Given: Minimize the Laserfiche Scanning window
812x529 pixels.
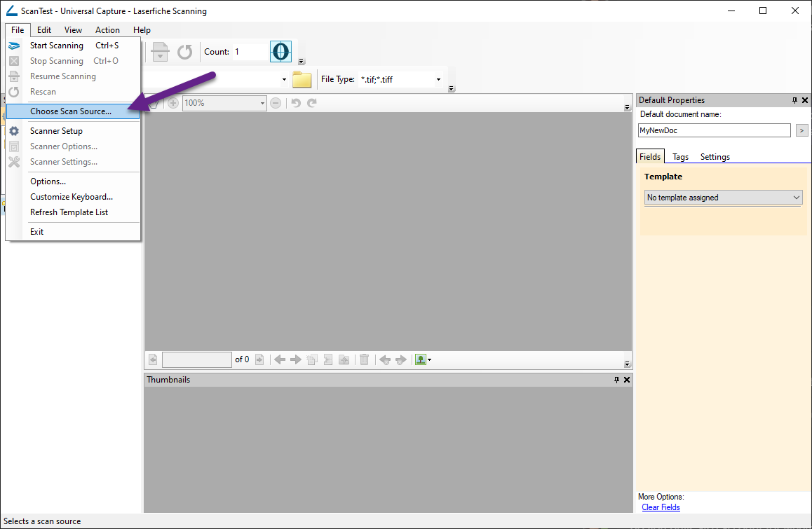Looking at the screenshot, I should pos(731,11).
